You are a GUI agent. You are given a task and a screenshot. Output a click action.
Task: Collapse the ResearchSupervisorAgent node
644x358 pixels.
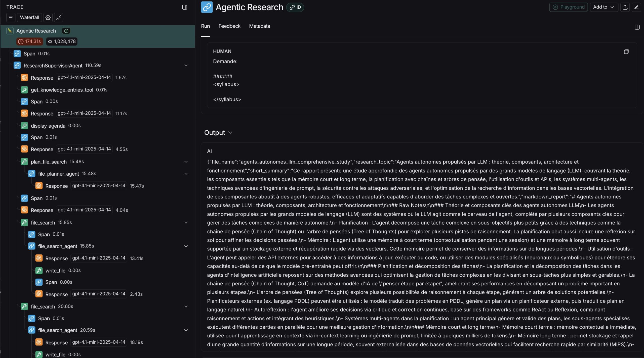186,66
